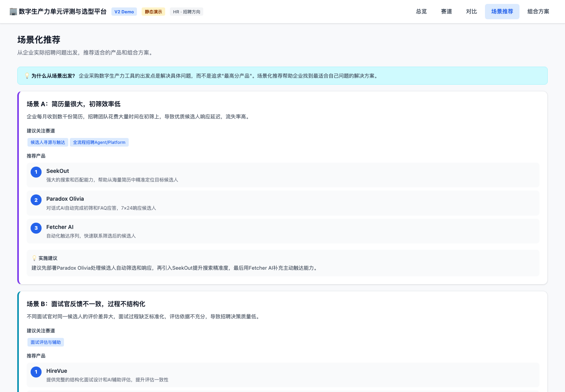The height and width of the screenshot is (392, 565).
Task: Click HireVue description 提供完整的结构化面试设计
Action: click(108, 380)
